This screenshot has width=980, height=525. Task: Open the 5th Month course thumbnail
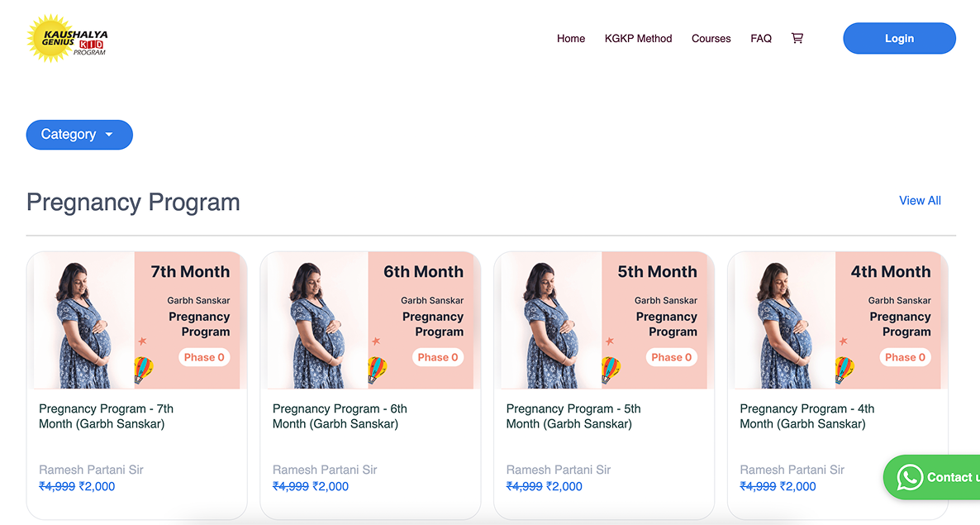(604, 320)
